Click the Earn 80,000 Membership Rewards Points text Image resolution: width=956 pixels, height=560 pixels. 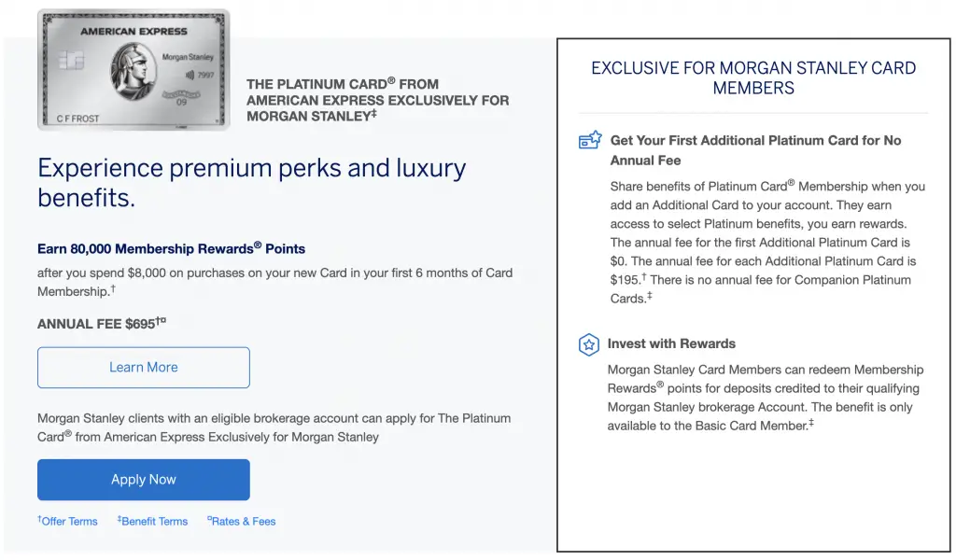click(172, 249)
